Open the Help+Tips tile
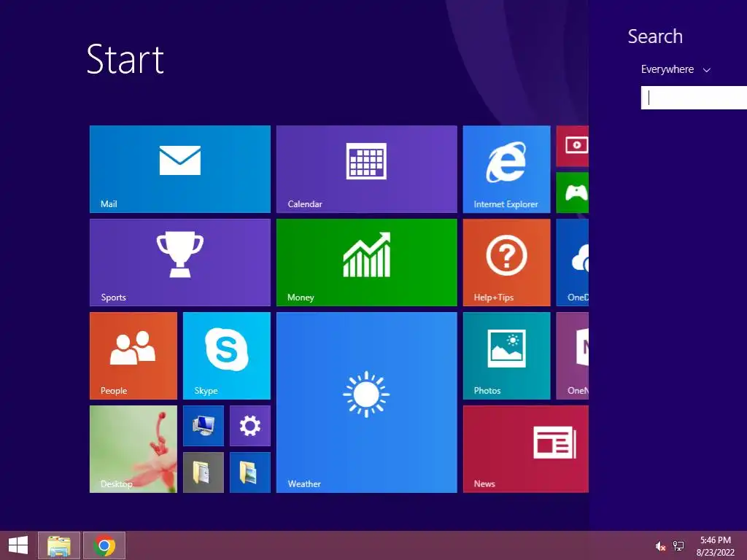747x560 pixels. [x=506, y=262]
